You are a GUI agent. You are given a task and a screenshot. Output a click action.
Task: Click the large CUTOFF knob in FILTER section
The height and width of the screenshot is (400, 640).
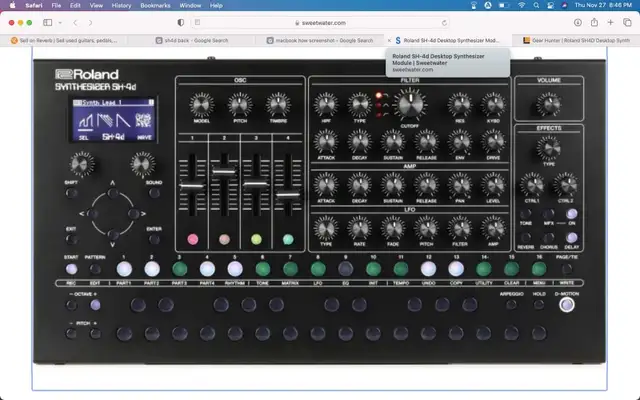(x=410, y=104)
